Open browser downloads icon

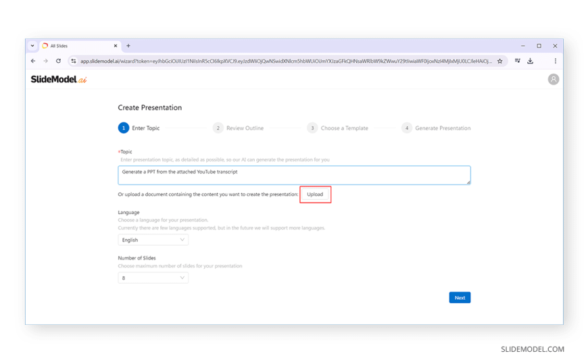(531, 61)
